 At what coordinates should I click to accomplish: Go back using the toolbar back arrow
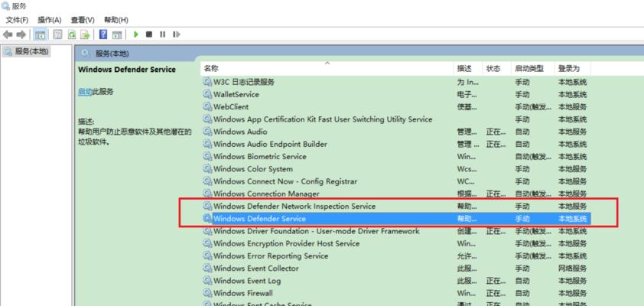8,34
